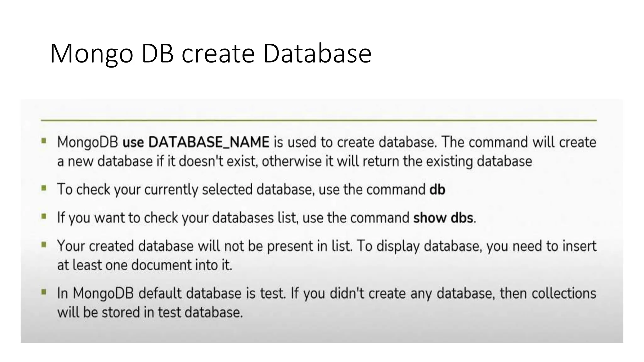The image size is (644, 362).
Task: Click the bullet beside 'If you want to check'
Action: tap(44, 216)
